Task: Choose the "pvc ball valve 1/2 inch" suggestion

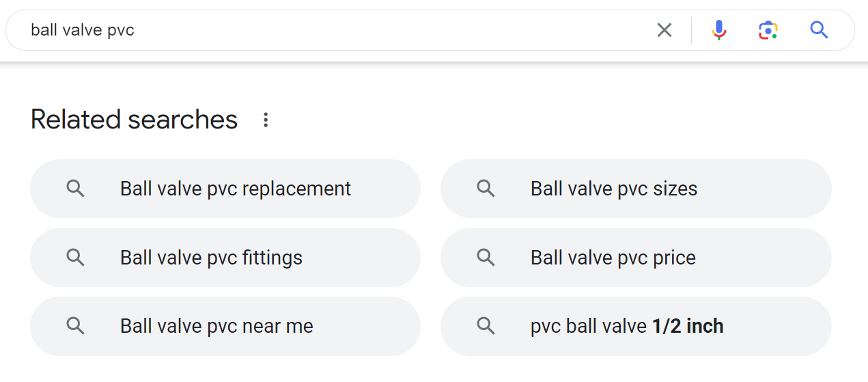Action: (x=626, y=326)
